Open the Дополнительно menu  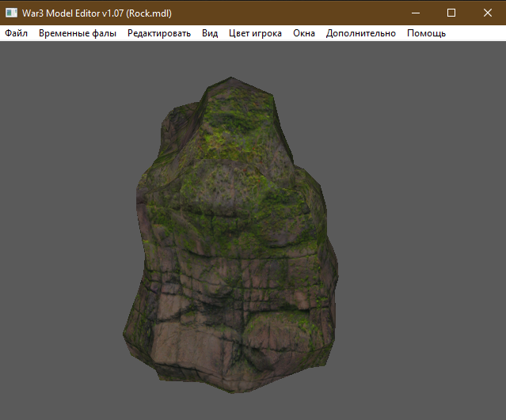pyautogui.click(x=361, y=33)
